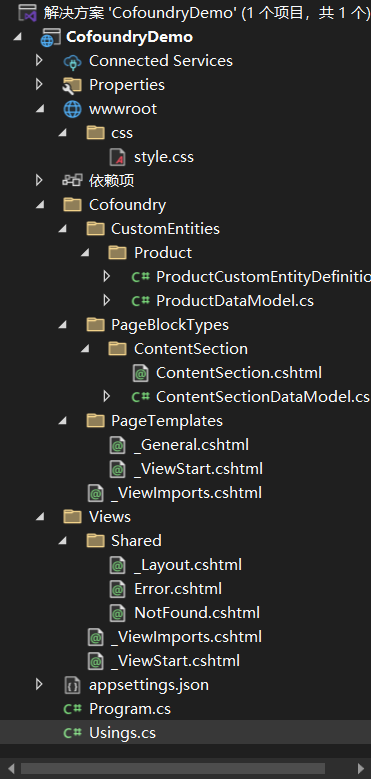
Task: Click the appsettings.json braces icon
Action: tap(72, 686)
